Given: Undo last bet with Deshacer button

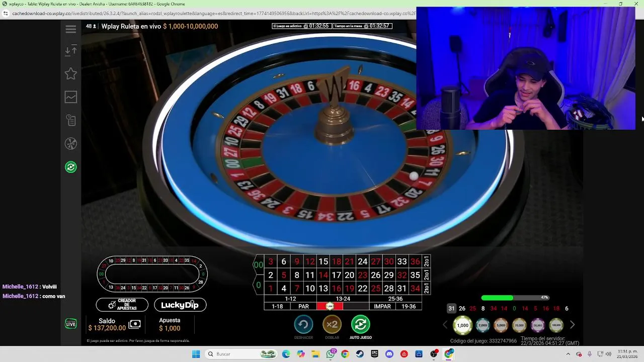Looking at the screenshot, I should (x=303, y=325).
